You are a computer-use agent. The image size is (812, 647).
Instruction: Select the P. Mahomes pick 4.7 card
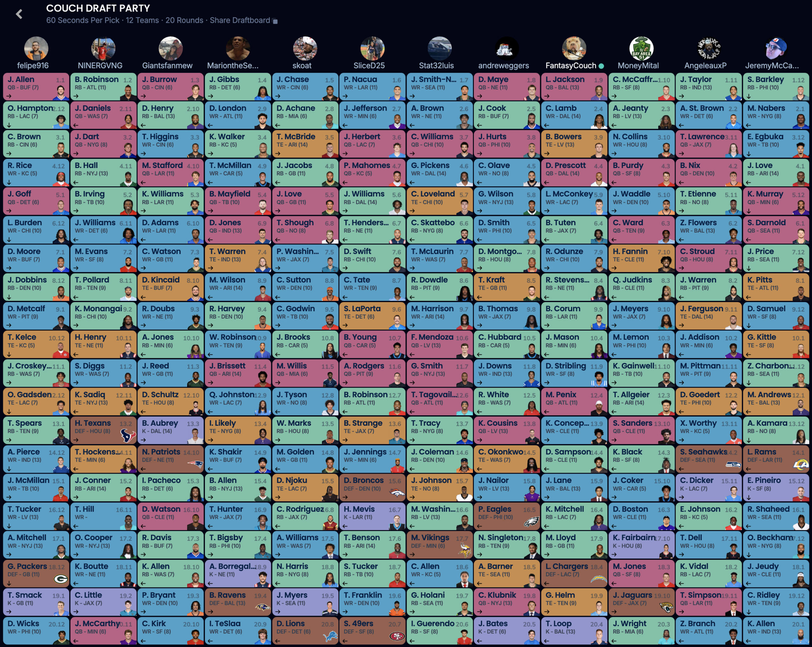[372, 172]
